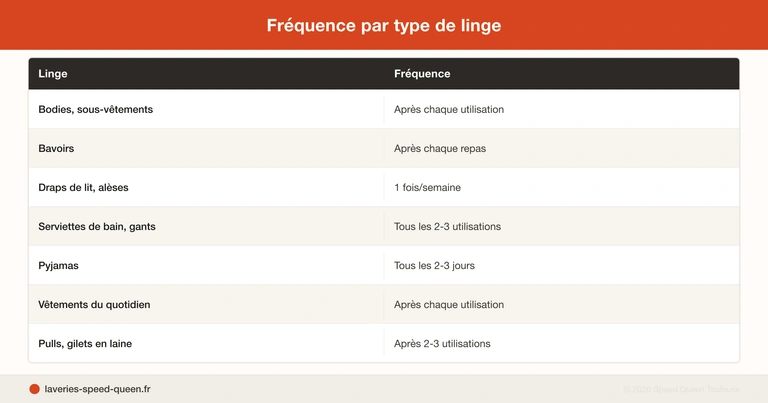Click the frequency value beside "Vêtements du quotidien"
768x403 pixels.
pyautogui.click(x=449, y=304)
